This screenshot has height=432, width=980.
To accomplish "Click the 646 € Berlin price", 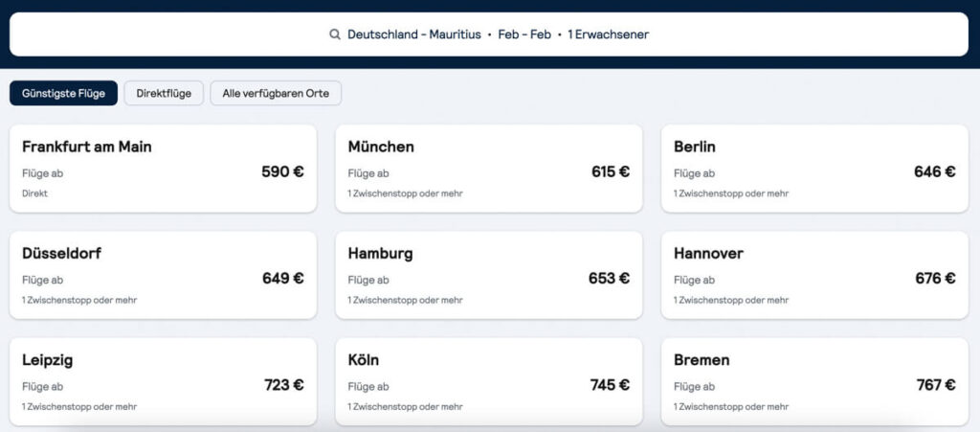I will 934,171.
